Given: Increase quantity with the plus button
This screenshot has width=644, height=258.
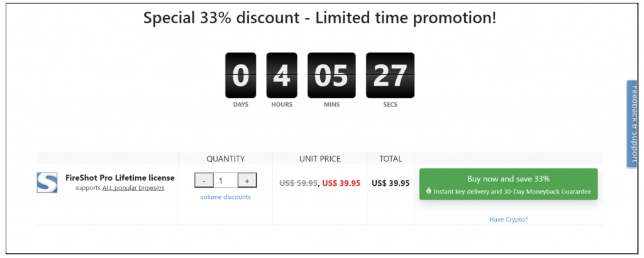Looking at the screenshot, I should coord(247,181).
